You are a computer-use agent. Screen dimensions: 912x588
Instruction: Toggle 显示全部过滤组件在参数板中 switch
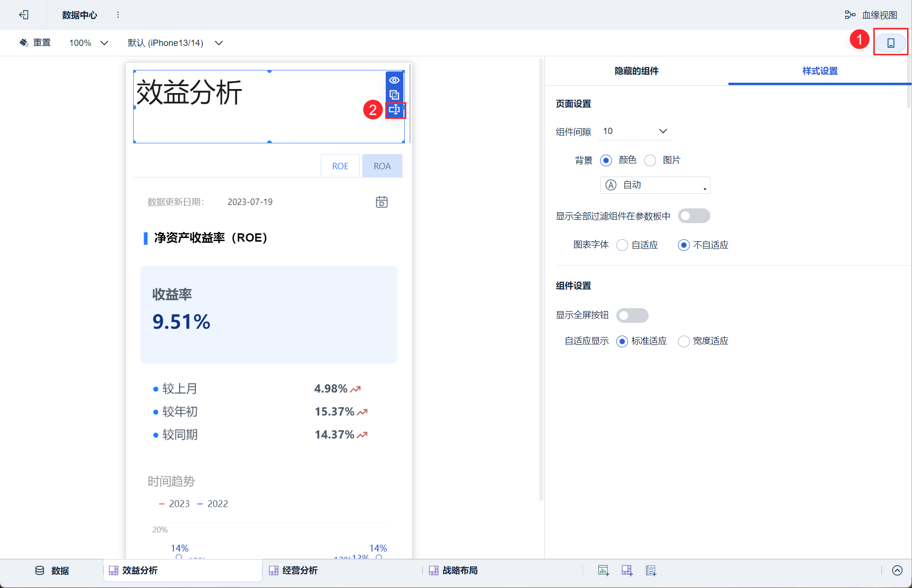tap(694, 216)
